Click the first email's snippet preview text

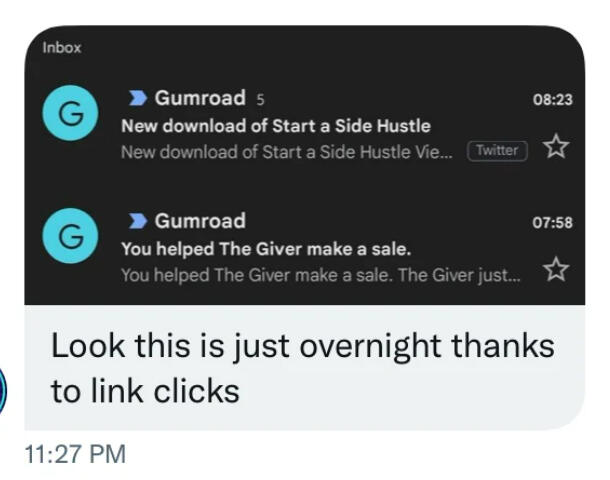287,152
